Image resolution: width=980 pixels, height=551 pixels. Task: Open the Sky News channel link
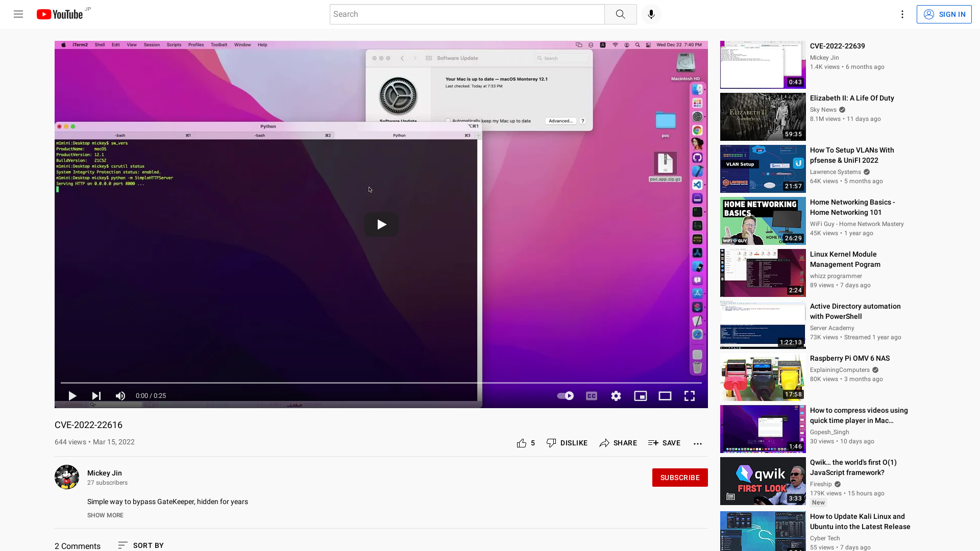[x=823, y=110]
